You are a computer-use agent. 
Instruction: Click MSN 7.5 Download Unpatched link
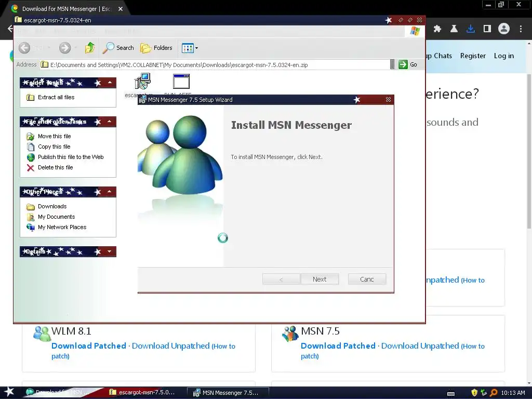(x=420, y=345)
